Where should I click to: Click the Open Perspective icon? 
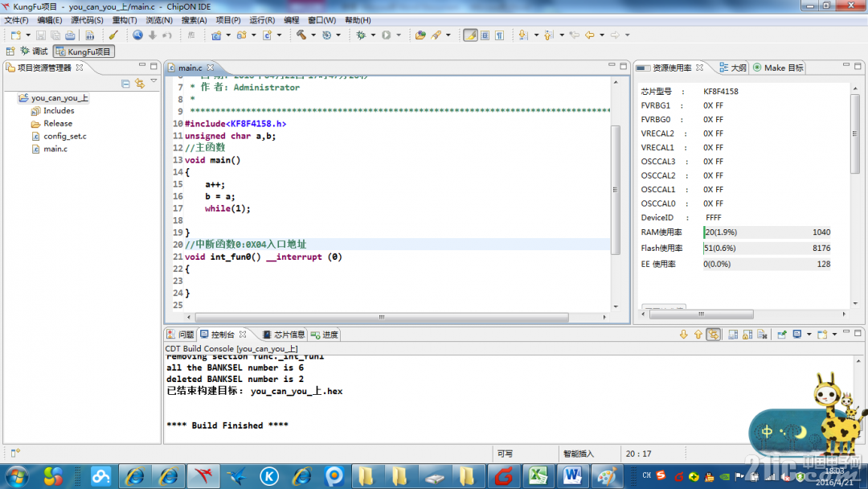point(10,51)
